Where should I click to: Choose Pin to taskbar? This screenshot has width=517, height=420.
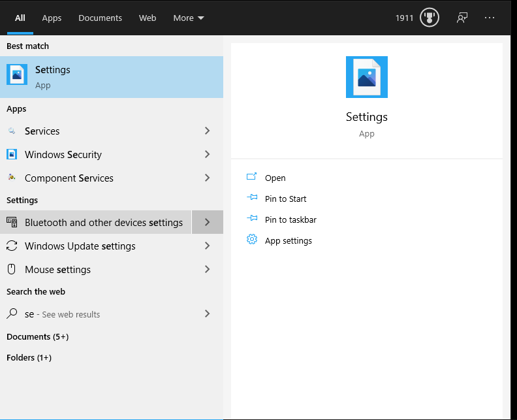pyautogui.click(x=290, y=219)
